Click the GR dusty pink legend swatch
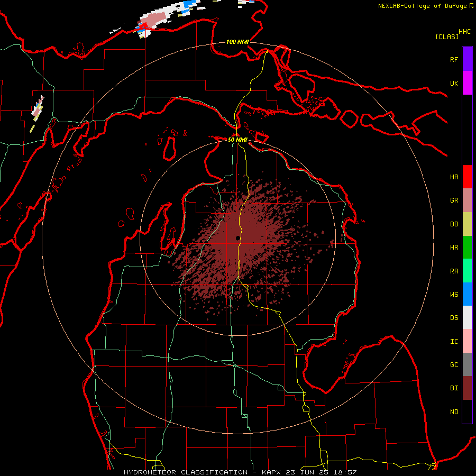This screenshot has width=476, height=476. [x=467, y=200]
